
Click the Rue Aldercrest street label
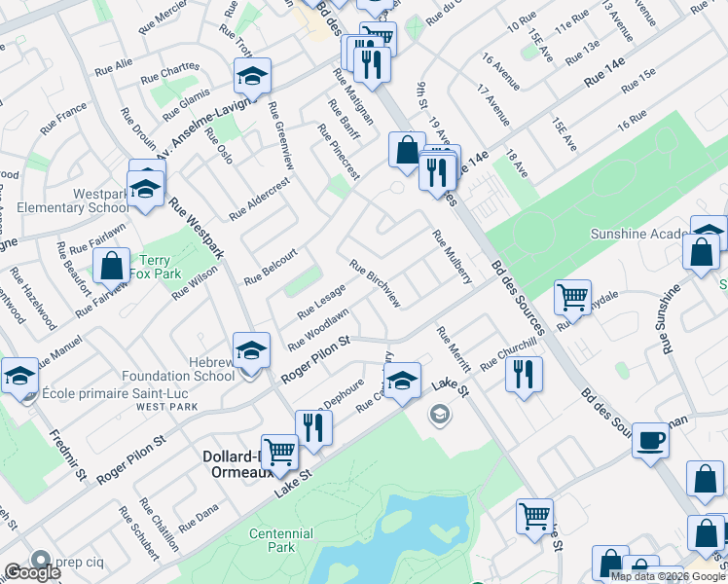click(260, 199)
